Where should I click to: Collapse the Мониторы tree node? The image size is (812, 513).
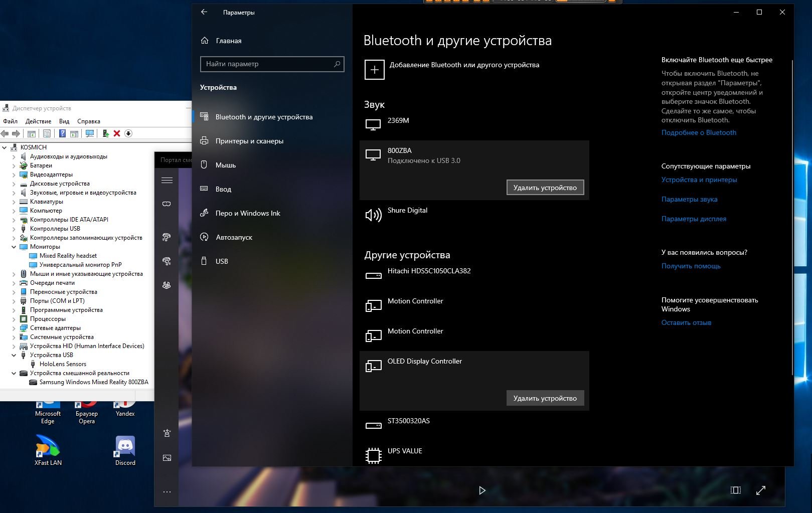coord(14,247)
